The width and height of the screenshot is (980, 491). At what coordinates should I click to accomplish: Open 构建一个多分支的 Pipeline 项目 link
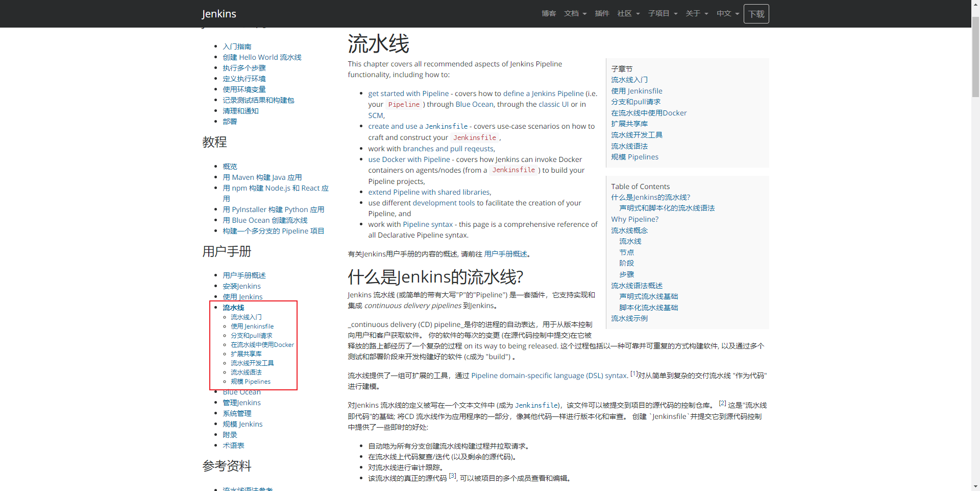274,231
